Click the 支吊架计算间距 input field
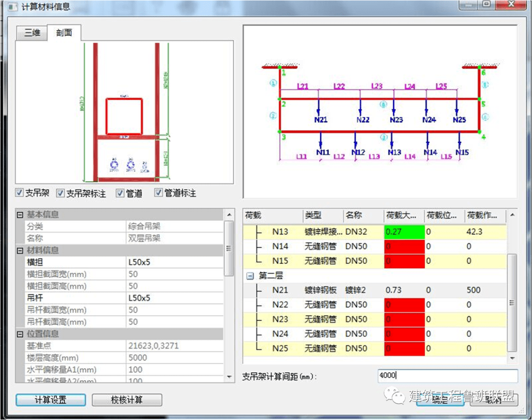532x420 pixels. click(447, 376)
